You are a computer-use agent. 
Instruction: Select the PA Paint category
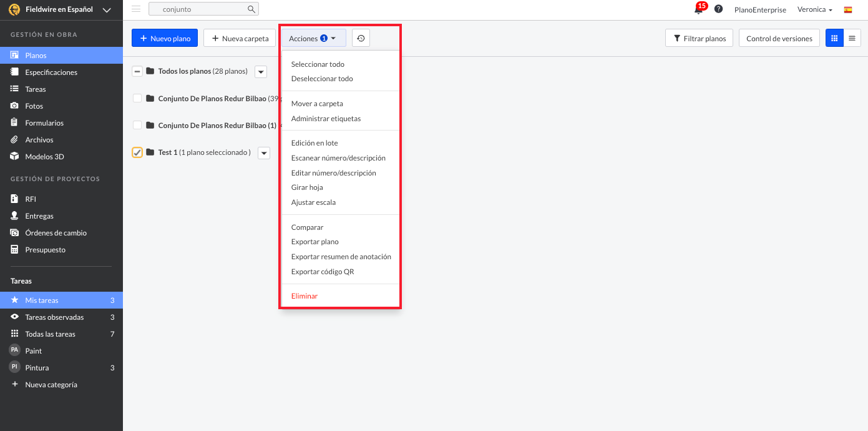click(x=61, y=351)
